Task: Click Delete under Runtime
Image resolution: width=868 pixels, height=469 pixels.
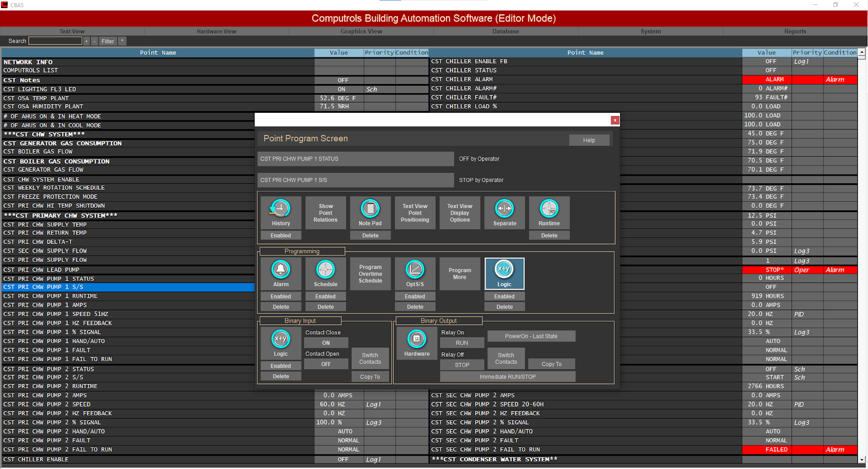Action: click(x=549, y=235)
